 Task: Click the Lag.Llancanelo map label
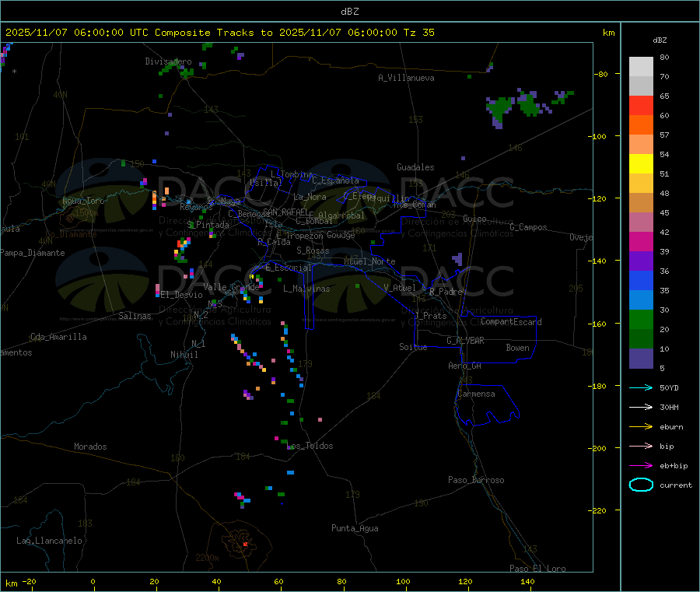click(49, 541)
